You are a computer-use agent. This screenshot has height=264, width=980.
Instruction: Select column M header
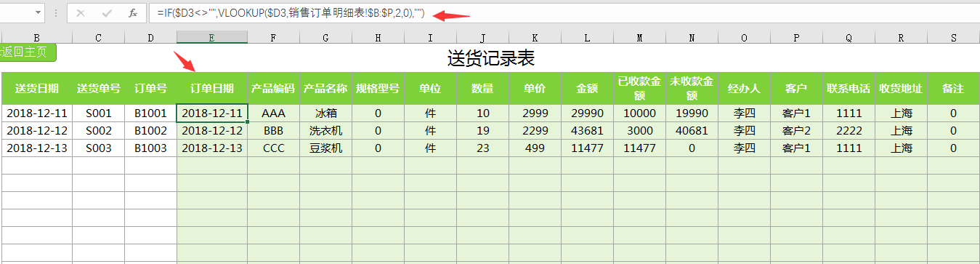point(639,37)
